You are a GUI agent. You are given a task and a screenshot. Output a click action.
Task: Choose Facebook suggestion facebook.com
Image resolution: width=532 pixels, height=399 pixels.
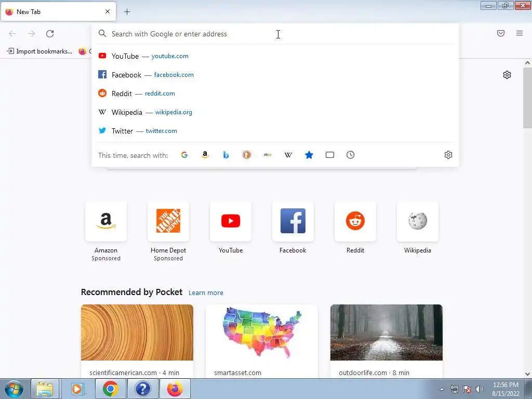[x=275, y=75]
